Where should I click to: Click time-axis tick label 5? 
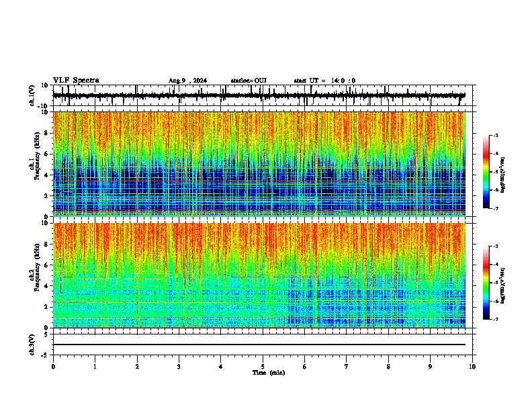[x=263, y=367]
